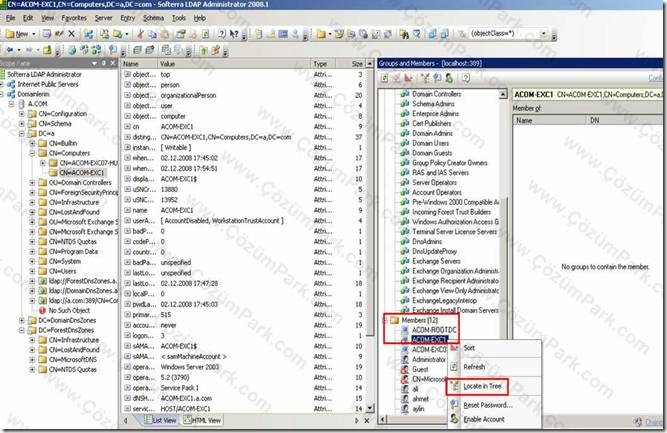This screenshot has height=433, width=667.
Task: Switch to the List View tab
Action: point(160,420)
